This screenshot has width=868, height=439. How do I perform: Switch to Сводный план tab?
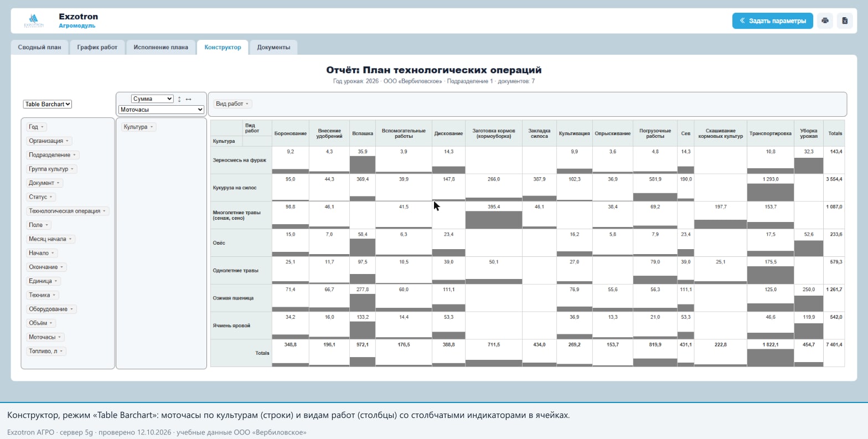pyautogui.click(x=39, y=47)
